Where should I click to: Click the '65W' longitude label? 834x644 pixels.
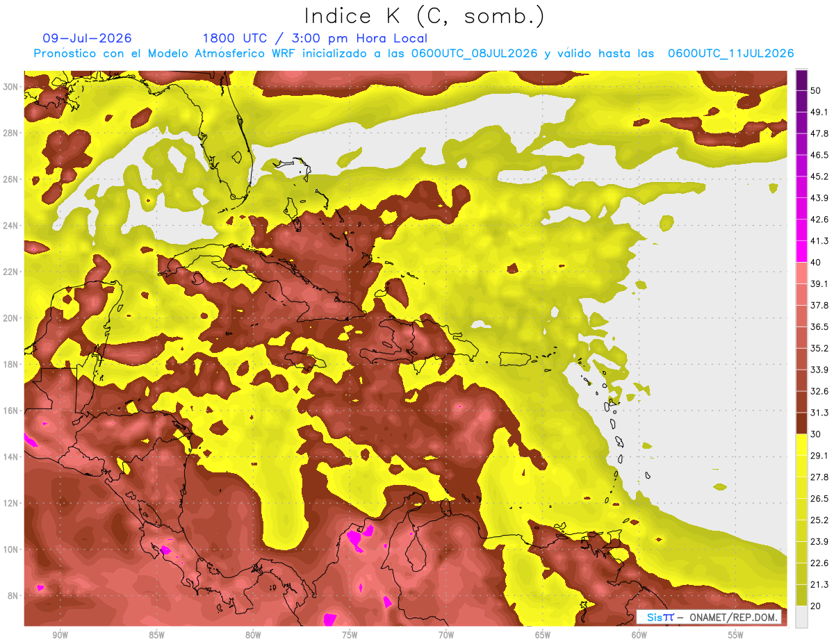coord(543,636)
